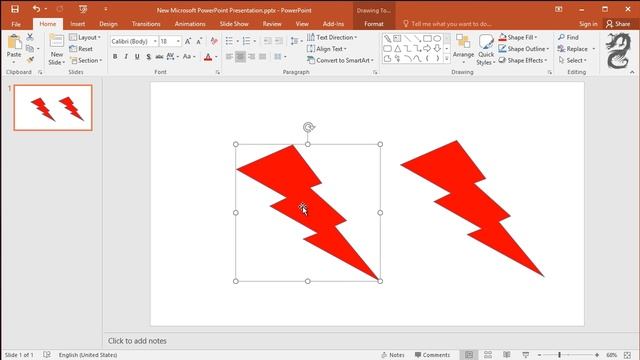This screenshot has height=360, width=640.
Task: Switch to the Transitions tab
Action: coord(146,24)
